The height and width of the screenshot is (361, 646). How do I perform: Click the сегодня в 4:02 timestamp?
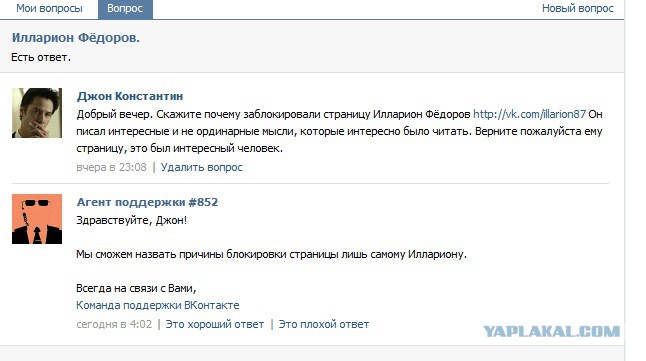(x=114, y=324)
